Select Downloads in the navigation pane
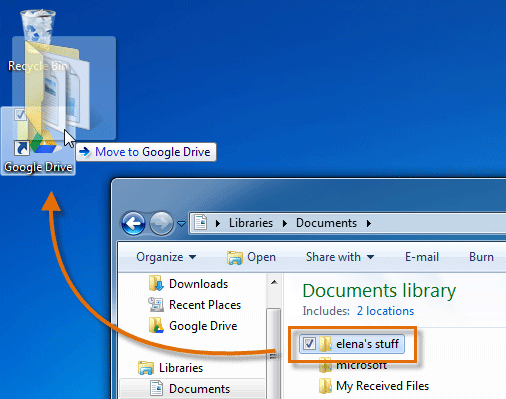The image size is (506, 399). click(198, 284)
